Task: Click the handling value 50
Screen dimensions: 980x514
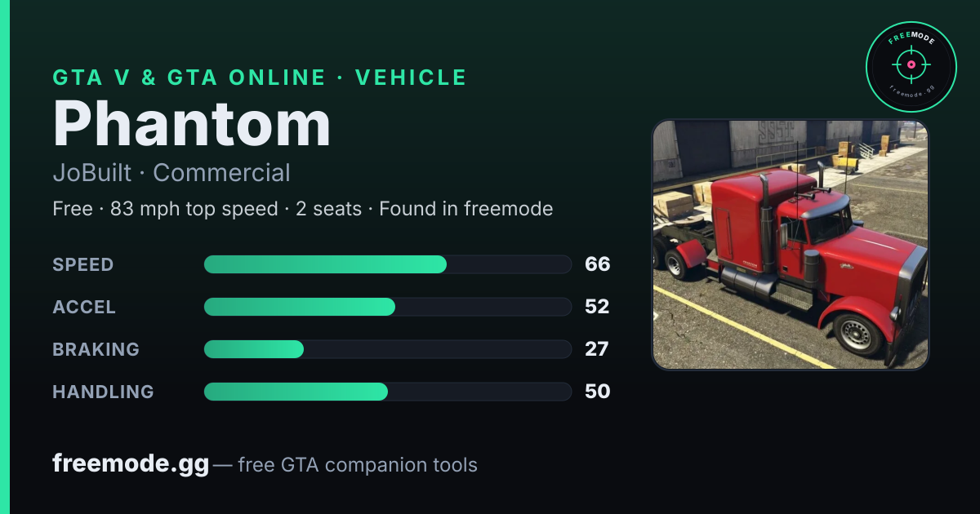Action: [598, 392]
